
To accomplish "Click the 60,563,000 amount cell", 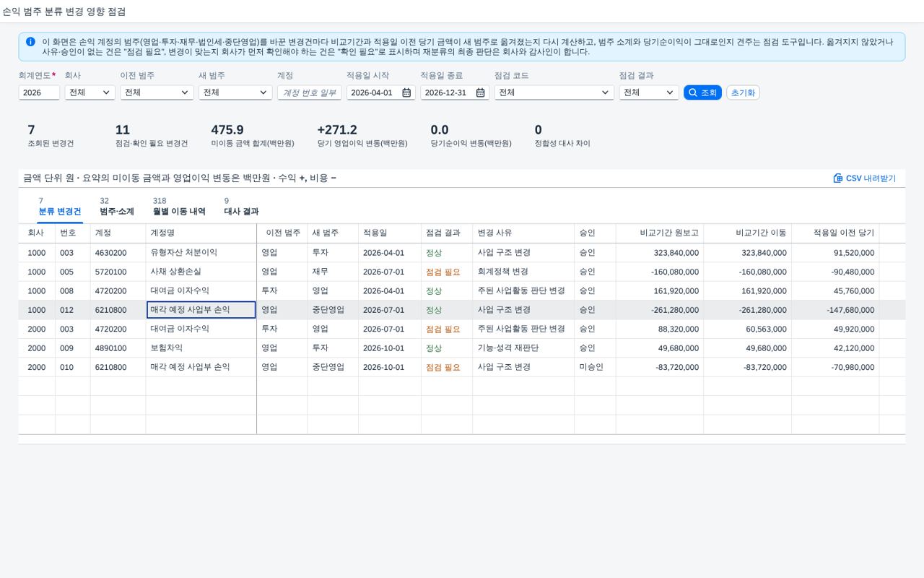I will 748,329.
